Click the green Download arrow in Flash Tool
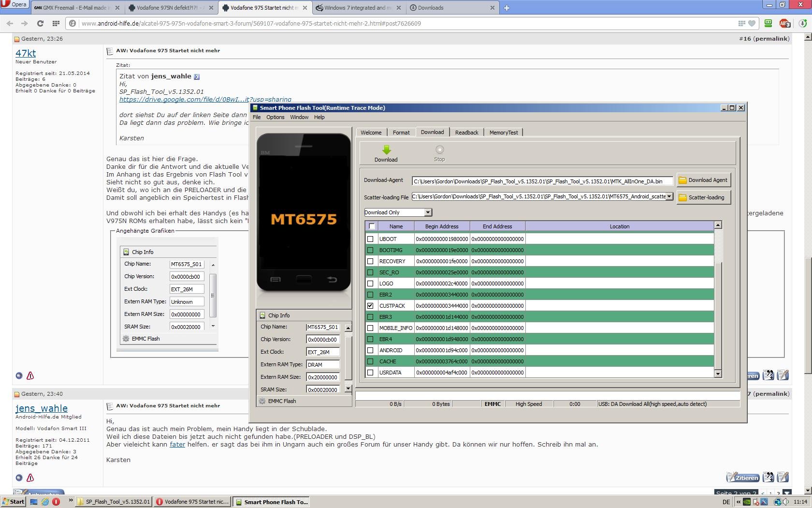The height and width of the screenshot is (508, 812). point(386,150)
